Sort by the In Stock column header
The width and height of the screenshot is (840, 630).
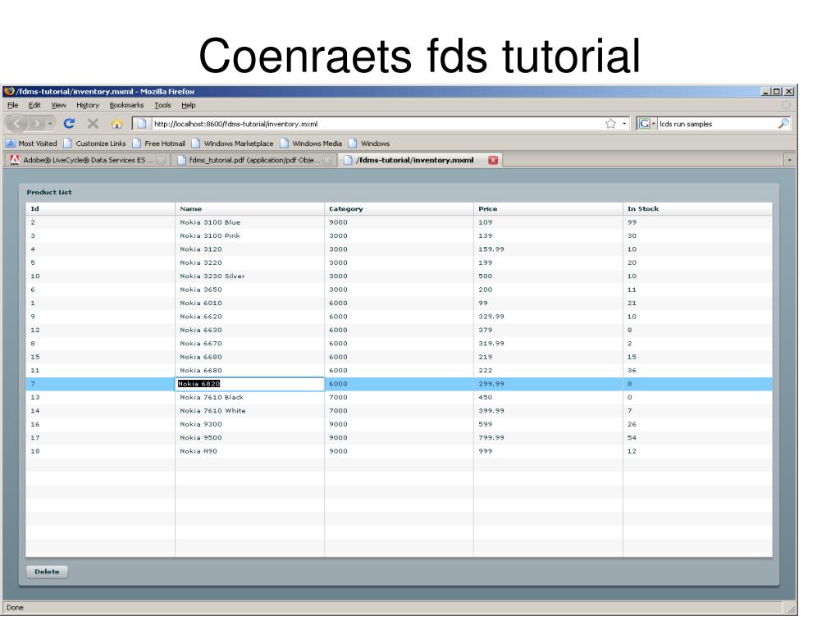(697, 209)
